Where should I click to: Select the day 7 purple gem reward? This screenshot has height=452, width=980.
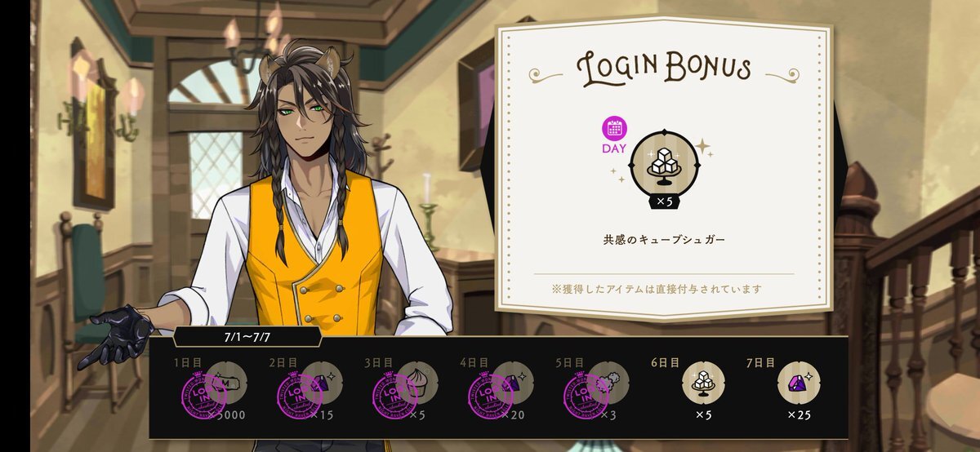(797, 383)
